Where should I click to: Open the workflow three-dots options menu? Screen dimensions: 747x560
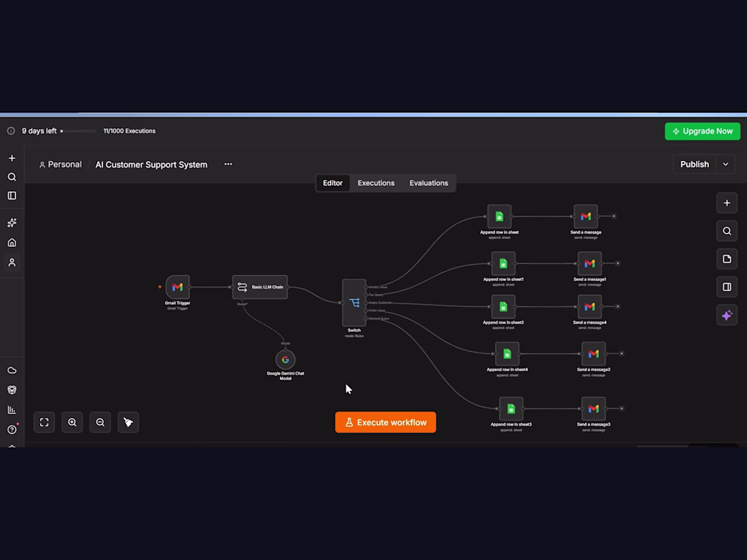228,164
